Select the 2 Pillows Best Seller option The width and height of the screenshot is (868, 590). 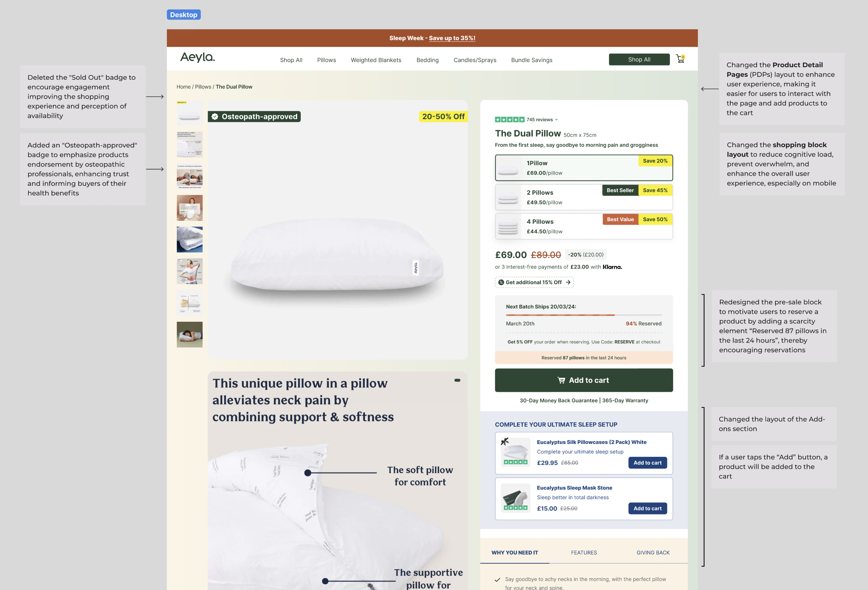click(x=584, y=197)
